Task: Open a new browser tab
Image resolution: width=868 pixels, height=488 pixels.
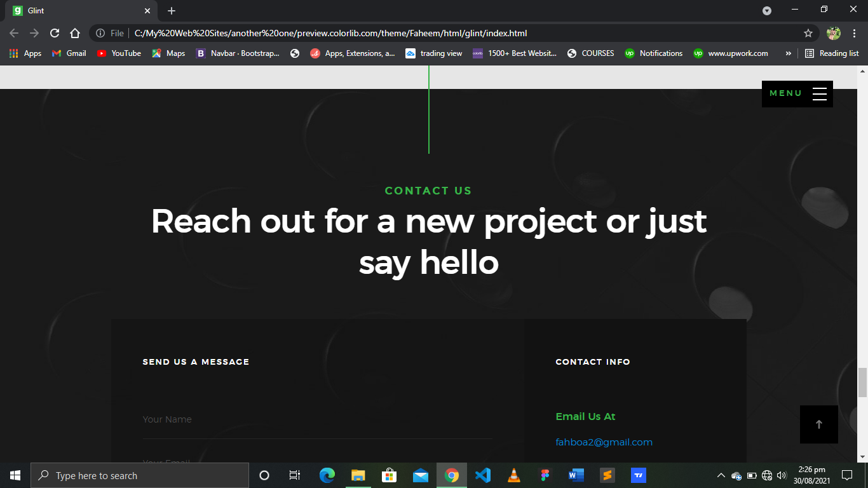Action: pos(172,11)
